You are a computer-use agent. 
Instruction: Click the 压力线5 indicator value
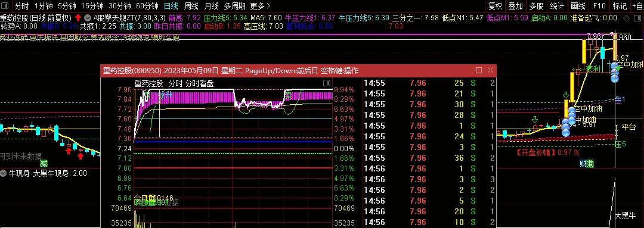tap(225, 18)
